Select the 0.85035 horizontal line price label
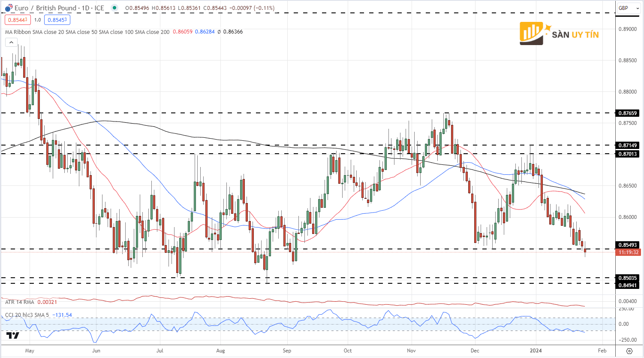The image size is (644, 358). 628,278
